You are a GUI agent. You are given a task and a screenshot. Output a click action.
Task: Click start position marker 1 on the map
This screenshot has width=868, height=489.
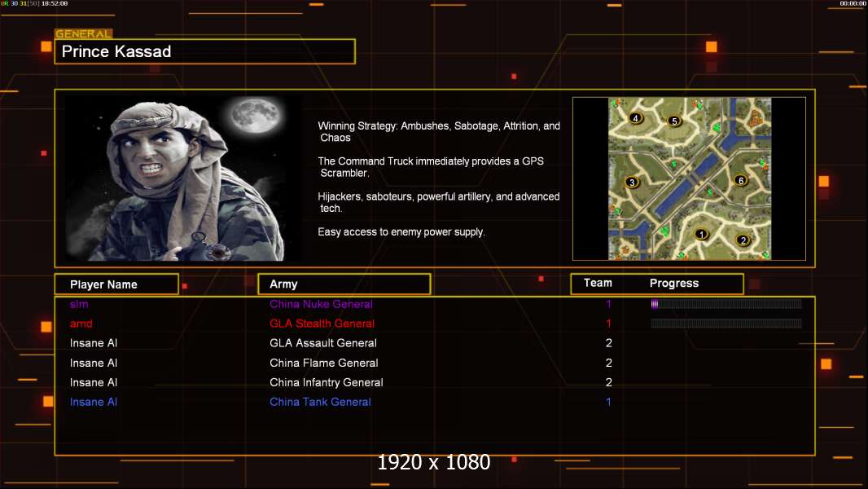click(701, 234)
